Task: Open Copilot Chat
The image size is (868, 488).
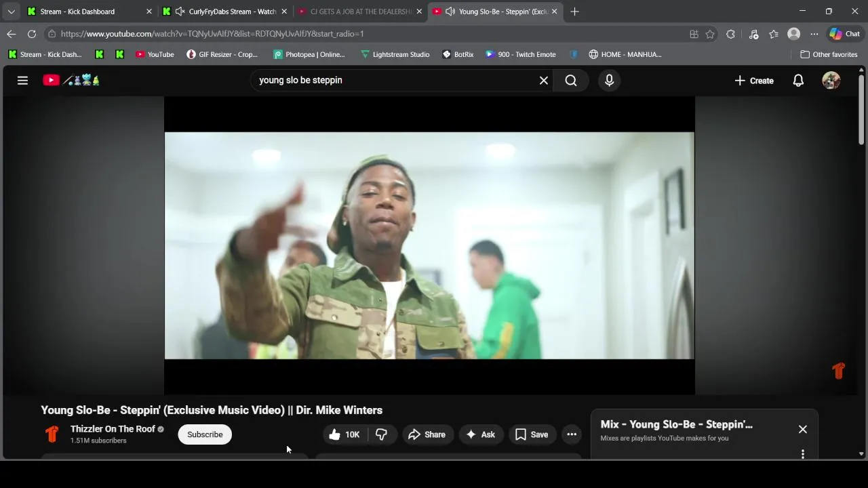Action: (x=844, y=34)
